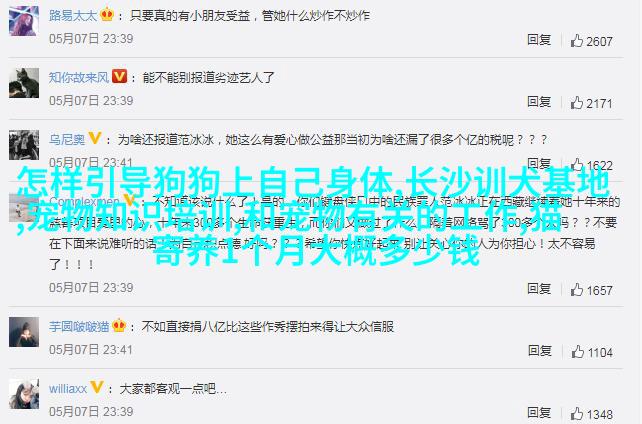
Task: Open 知你故来风 username link
Action: [79, 77]
